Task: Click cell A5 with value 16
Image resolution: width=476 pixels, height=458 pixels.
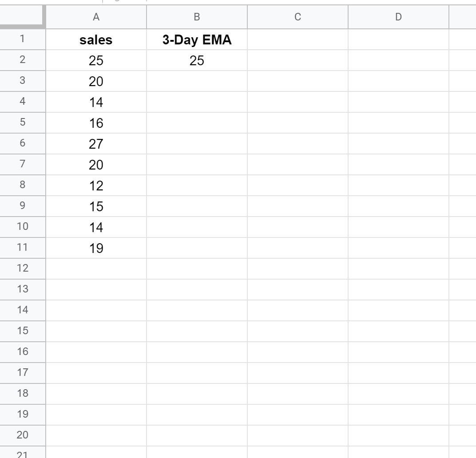Action: tap(96, 123)
